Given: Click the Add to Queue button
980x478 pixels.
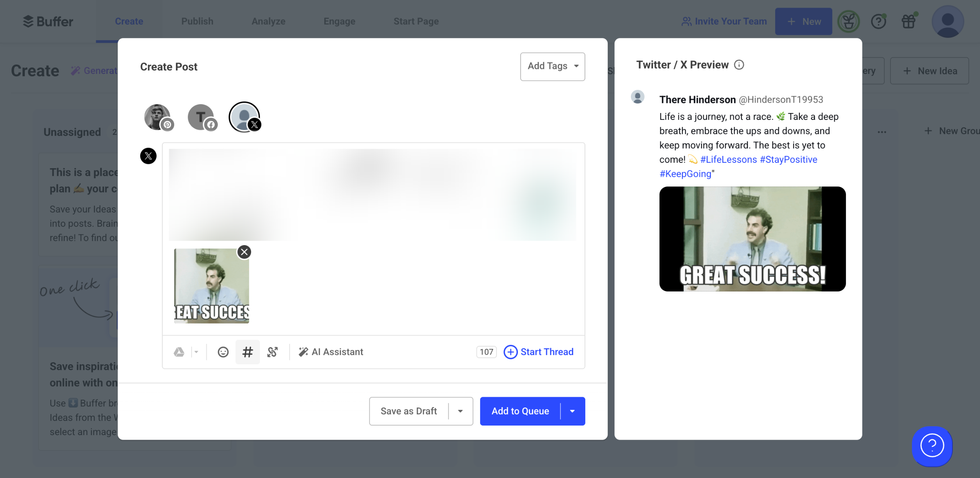Looking at the screenshot, I should coord(520,411).
